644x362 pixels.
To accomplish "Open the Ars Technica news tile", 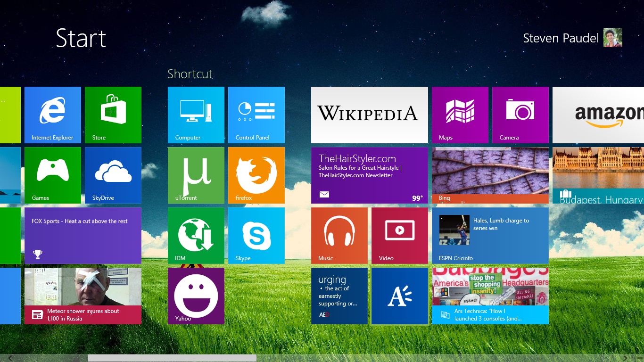I will tap(490, 296).
